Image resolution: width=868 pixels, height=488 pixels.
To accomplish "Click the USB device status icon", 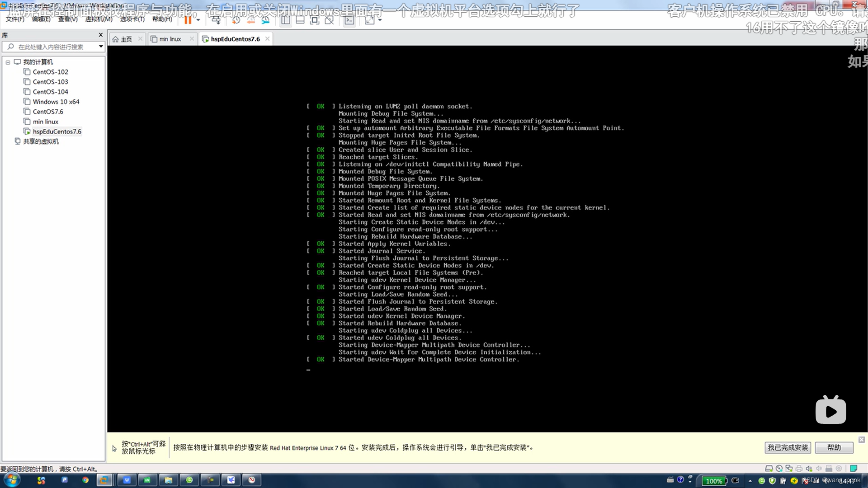I will click(x=829, y=469).
